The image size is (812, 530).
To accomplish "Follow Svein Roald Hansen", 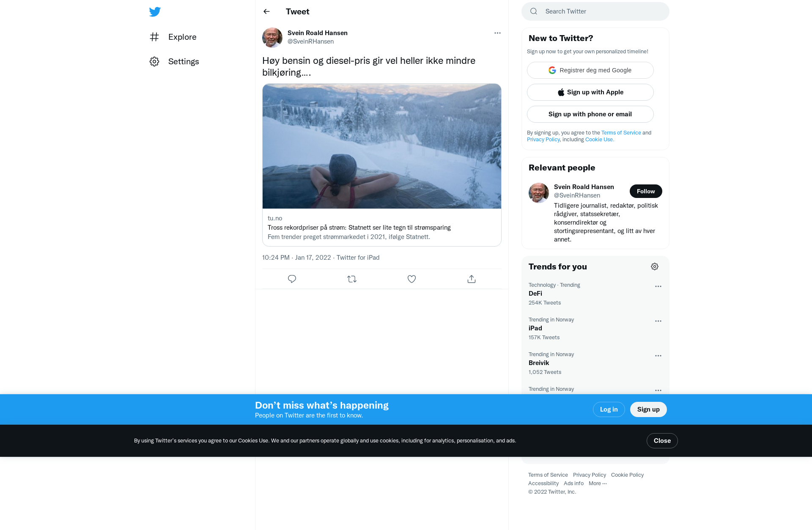I will tap(646, 191).
